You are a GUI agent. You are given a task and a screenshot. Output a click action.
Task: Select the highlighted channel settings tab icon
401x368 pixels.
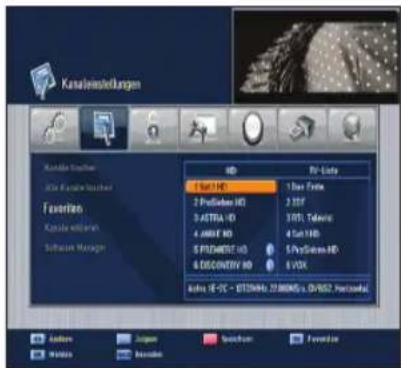click(x=104, y=128)
